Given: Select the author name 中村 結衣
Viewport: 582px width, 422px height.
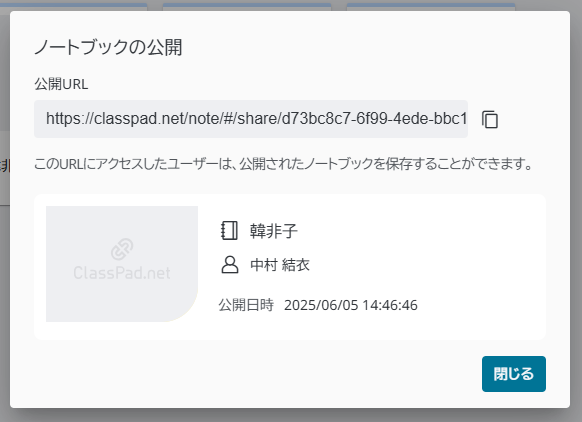Looking at the screenshot, I should 280,265.
